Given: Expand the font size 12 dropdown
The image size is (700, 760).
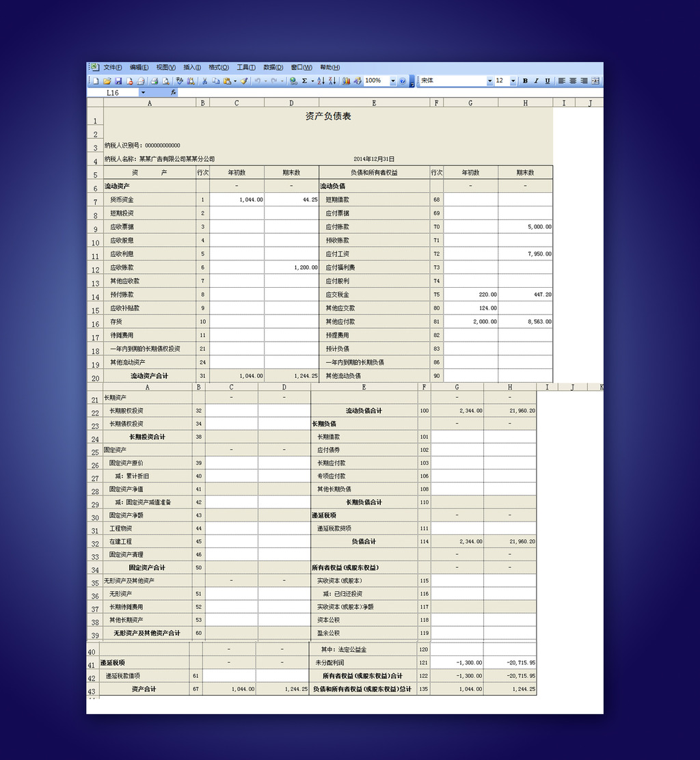Looking at the screenshot, I should (513, 81).
